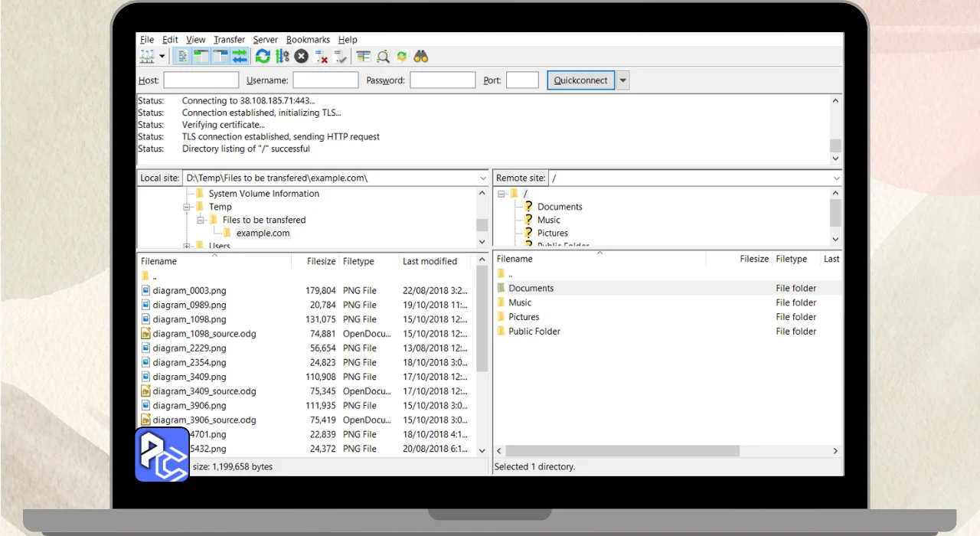The height and width of the screenshot is (536, 980).
Task: Toggle the local directory tree view
Action: [201, 57]
